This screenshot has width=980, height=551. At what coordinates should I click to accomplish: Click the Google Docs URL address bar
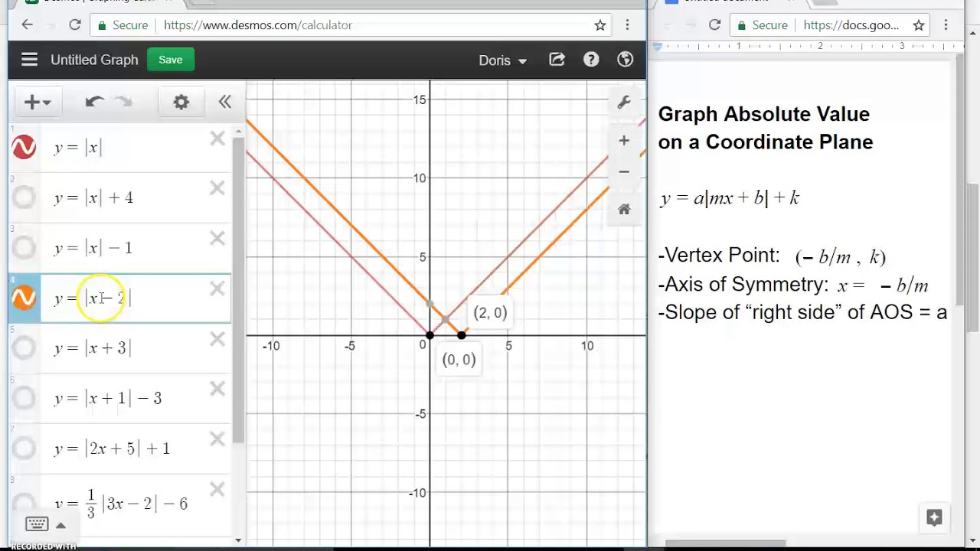831,25
